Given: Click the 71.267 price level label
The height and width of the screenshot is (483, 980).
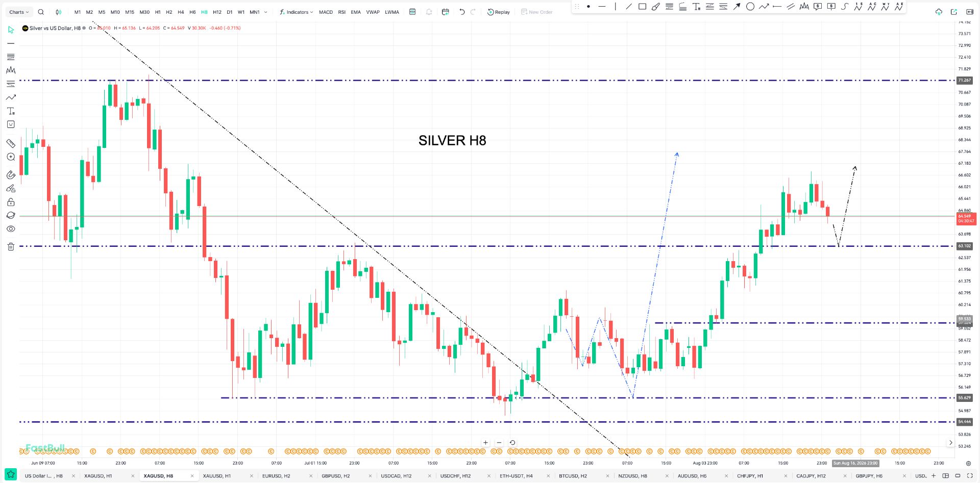Looking at the screenshot, I should coord(964,81).
